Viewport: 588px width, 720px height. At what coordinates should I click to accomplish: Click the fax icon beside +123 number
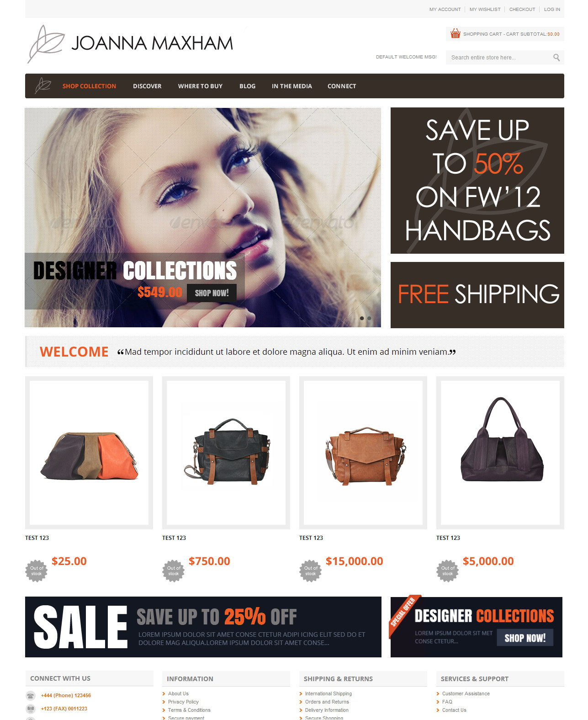click(31, 709)
